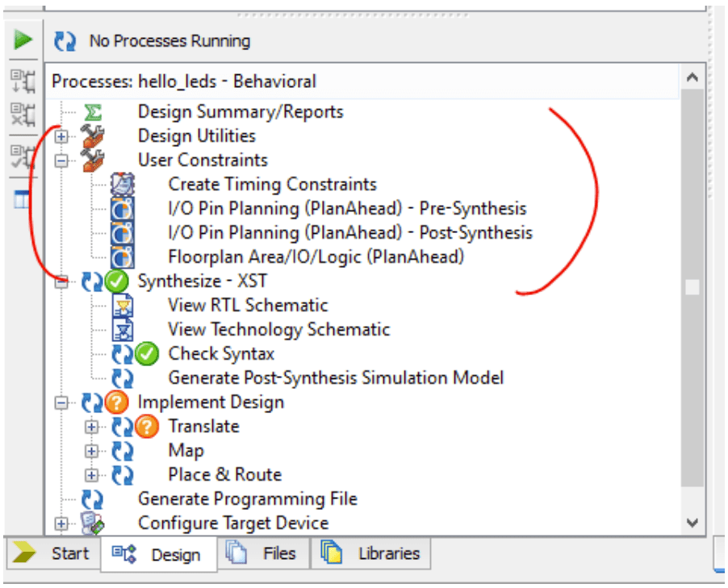Expand the Place & Route node

pos(92,475)
